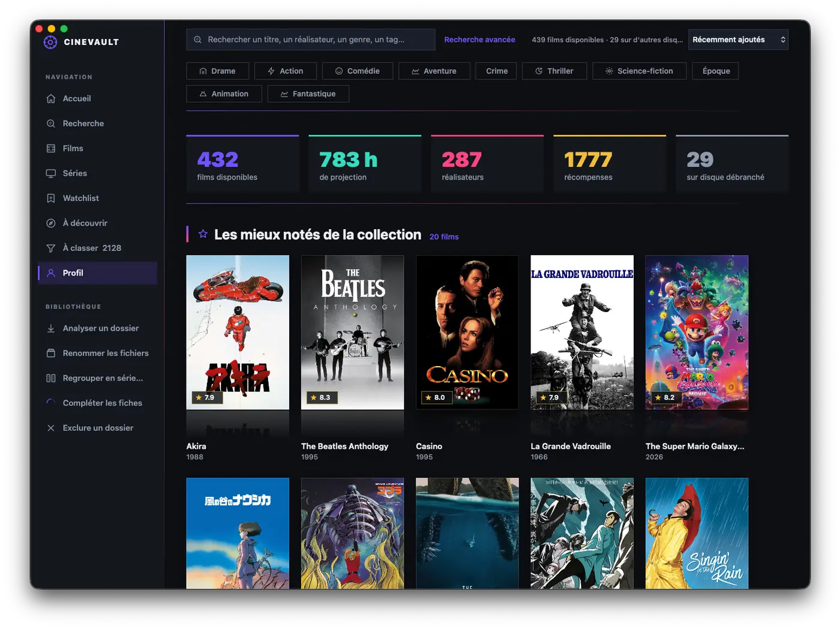
Task: Click the Séries monitor icon
Action: (51, 173)
